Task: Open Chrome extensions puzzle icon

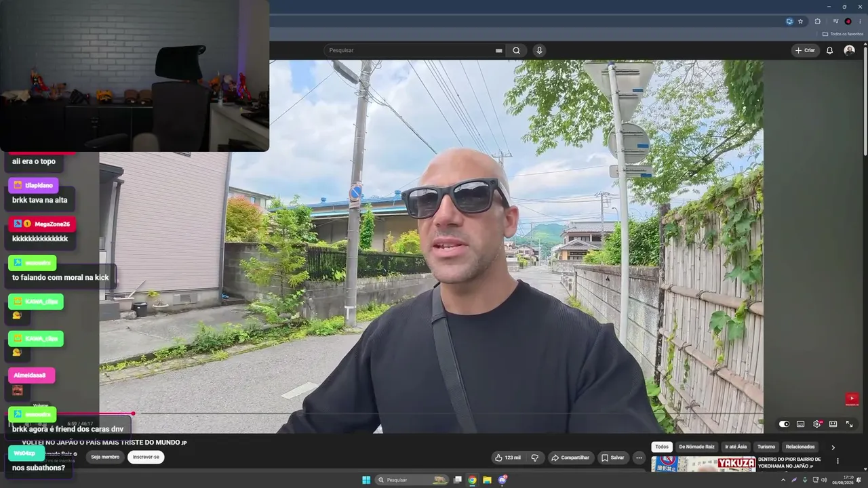Action: (817, 21)
